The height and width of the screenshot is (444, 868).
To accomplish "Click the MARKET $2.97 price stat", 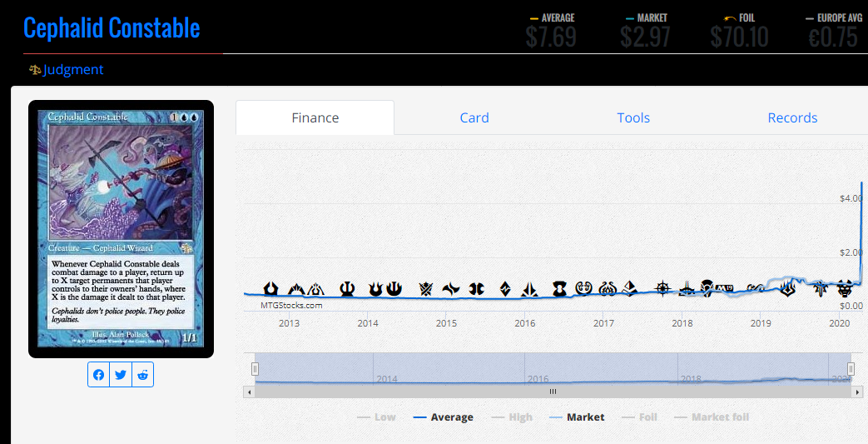I will [646, 31].
